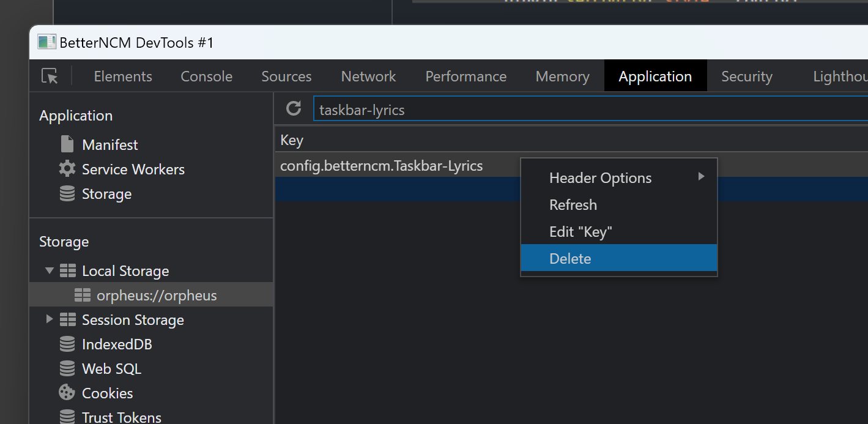Screen dimensions: 868x424
Task: Click the refresh storage items icon
Action: click(x=294, y=108)
